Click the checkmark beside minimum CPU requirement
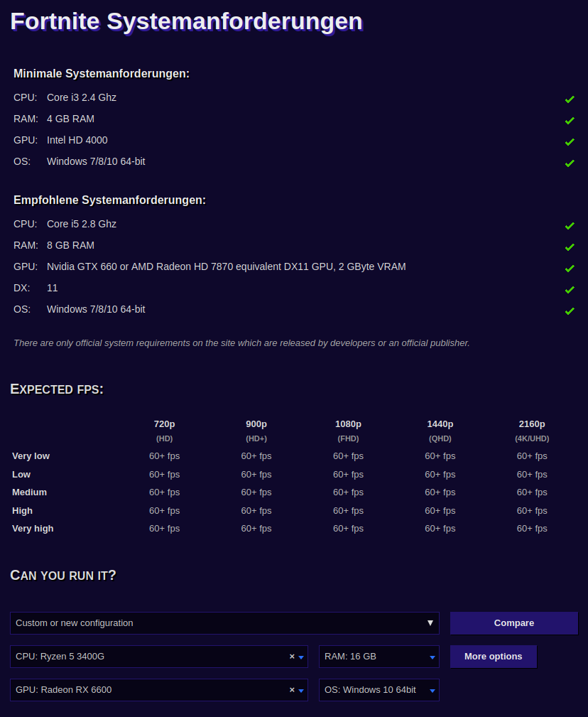 [570, 99]
